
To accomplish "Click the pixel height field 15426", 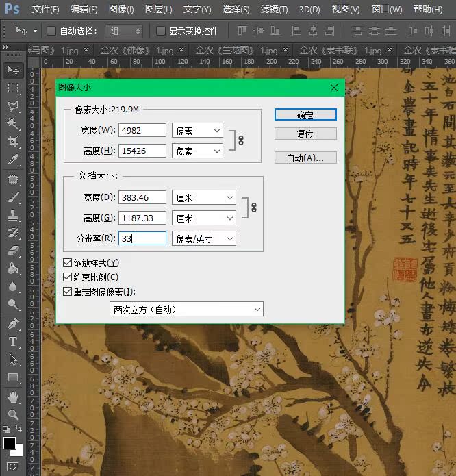I will point(142,151).
